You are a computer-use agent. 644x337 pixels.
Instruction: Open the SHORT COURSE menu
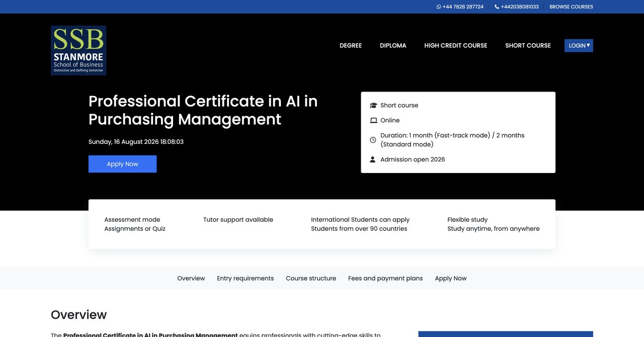click(528, 45)
